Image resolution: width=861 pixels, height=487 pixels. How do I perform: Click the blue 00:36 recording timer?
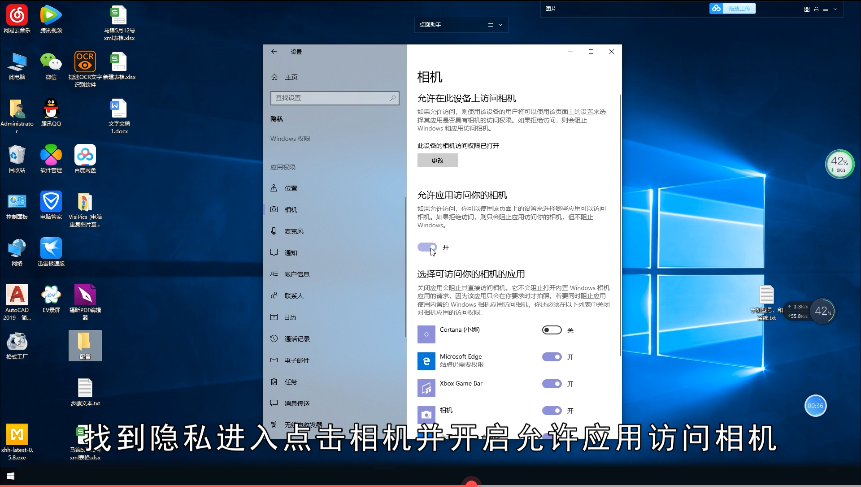[815, 406]
